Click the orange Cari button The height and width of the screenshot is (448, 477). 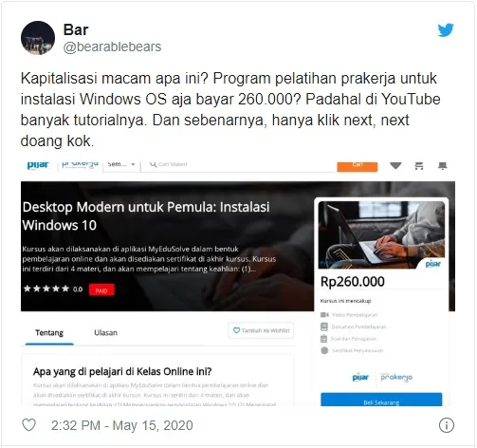pos(358,166)
